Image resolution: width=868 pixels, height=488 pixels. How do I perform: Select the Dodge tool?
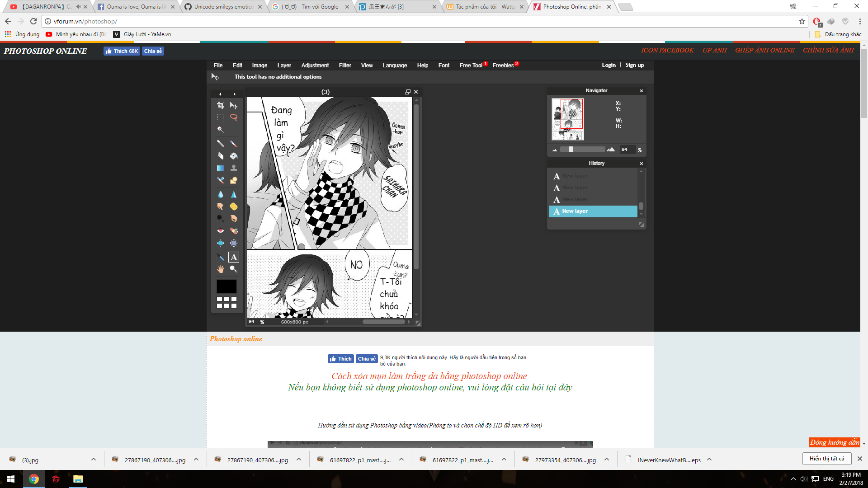click(220, 219)
